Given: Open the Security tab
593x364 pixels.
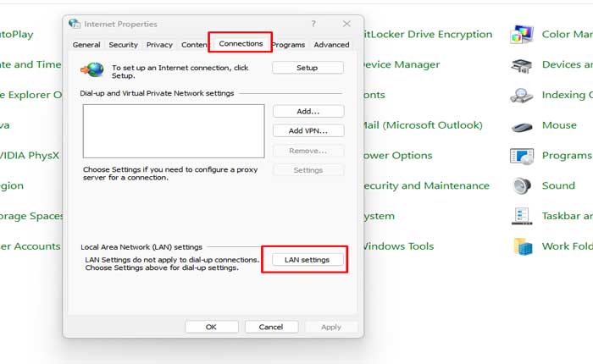Looking at the screenshot, I should [x=123, y=45].
